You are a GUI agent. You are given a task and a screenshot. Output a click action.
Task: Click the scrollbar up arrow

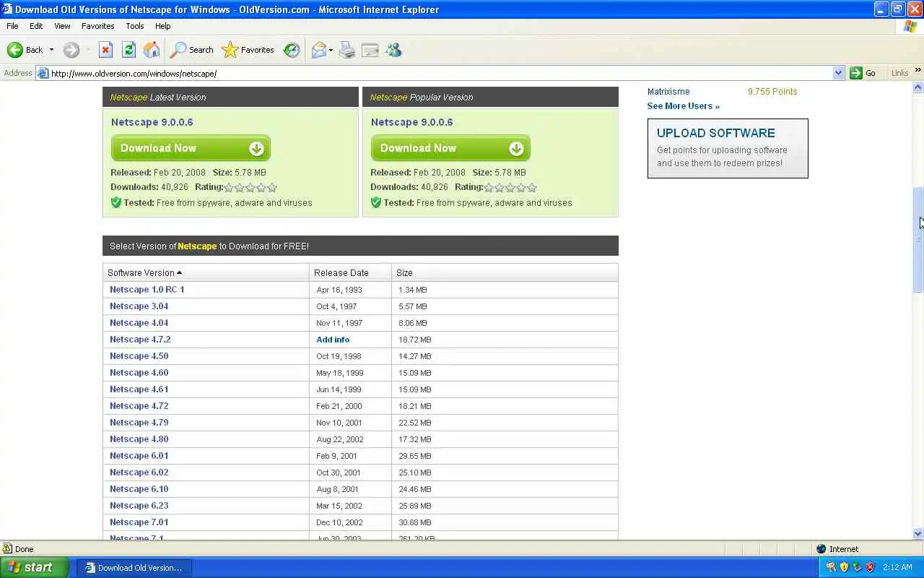click(x=918, y=87)
